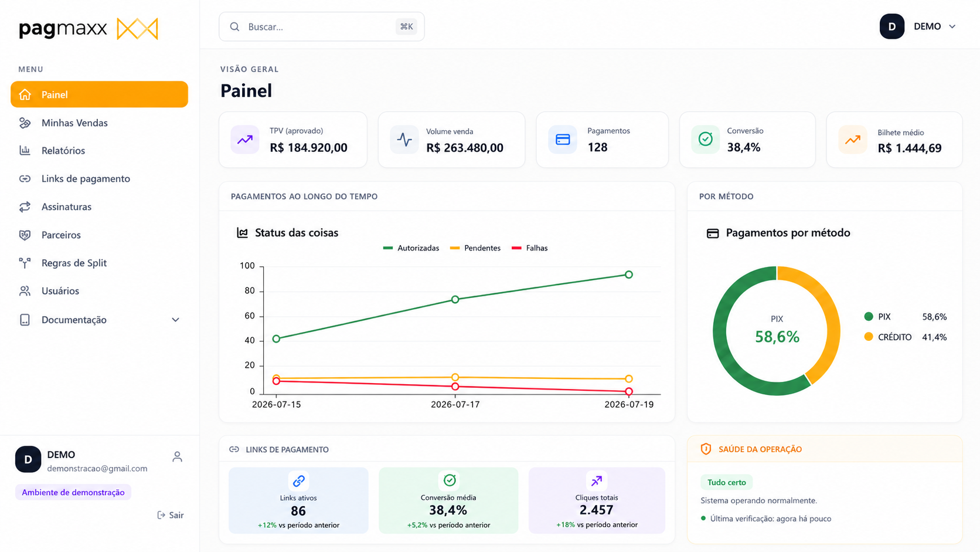Click the Status das coisas chart icon

coord(242,233)
